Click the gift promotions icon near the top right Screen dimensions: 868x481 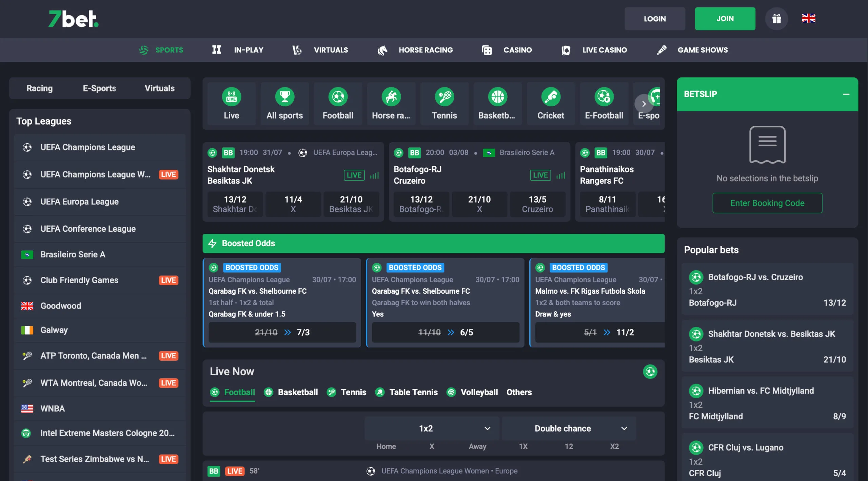[x=776, y=19]
